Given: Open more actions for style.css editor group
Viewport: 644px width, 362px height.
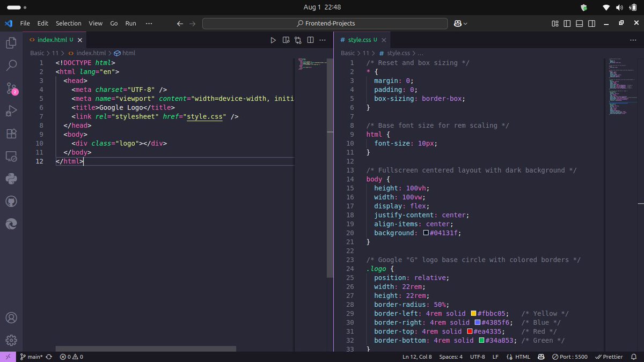Looking at the screenshot, I should pyautogui.click(x=632, y=40).
